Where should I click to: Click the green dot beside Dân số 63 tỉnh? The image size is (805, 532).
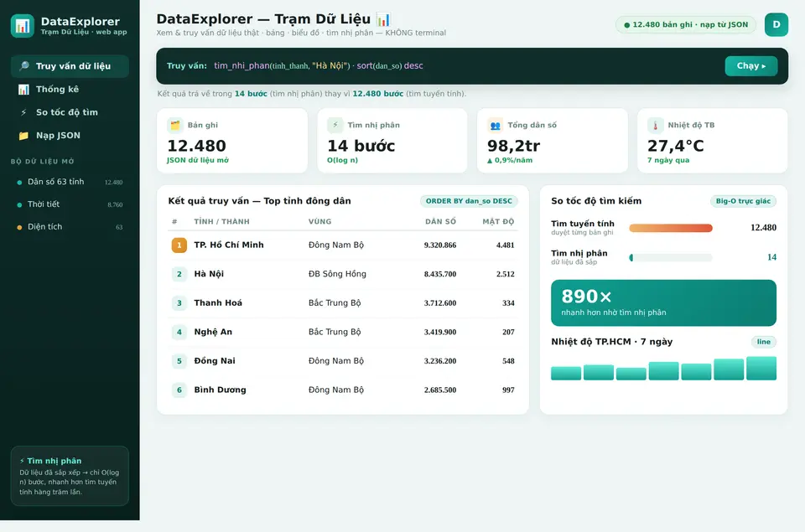(x=19, y=182)
